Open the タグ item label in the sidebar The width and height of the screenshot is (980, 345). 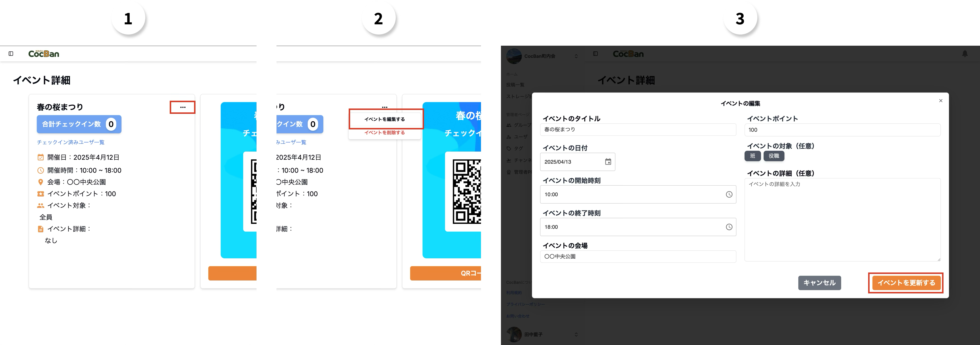click(518, 148)
